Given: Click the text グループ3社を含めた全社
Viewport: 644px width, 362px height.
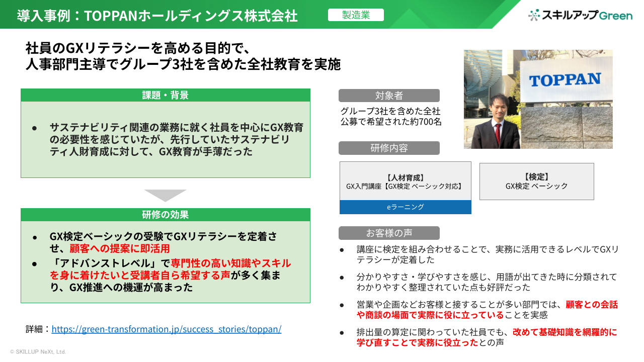Looking at the screenshot, I should tap(390, 111).
